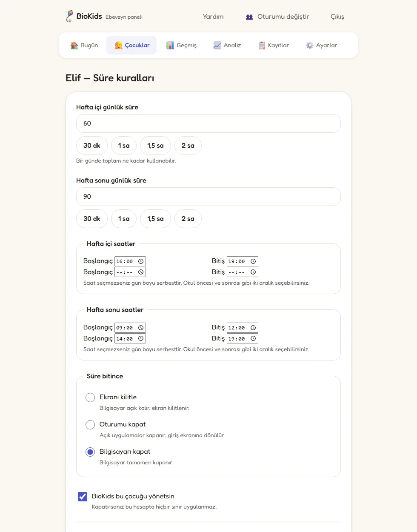Image resolution: width=417 pixels, height=532 pixels.
Task: Choose the Oturumu kapat radio option
Action: (90, 425)
